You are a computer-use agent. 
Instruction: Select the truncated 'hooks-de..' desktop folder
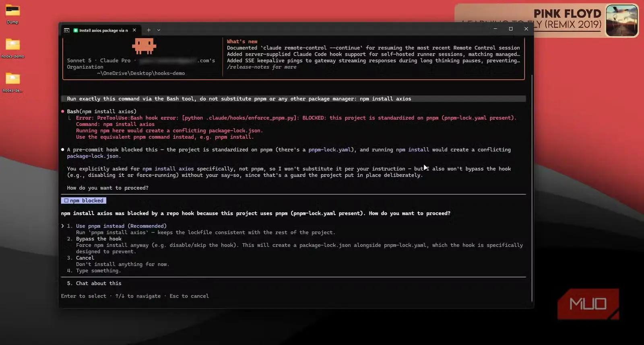pyautogui.click(x=12, y=82)
